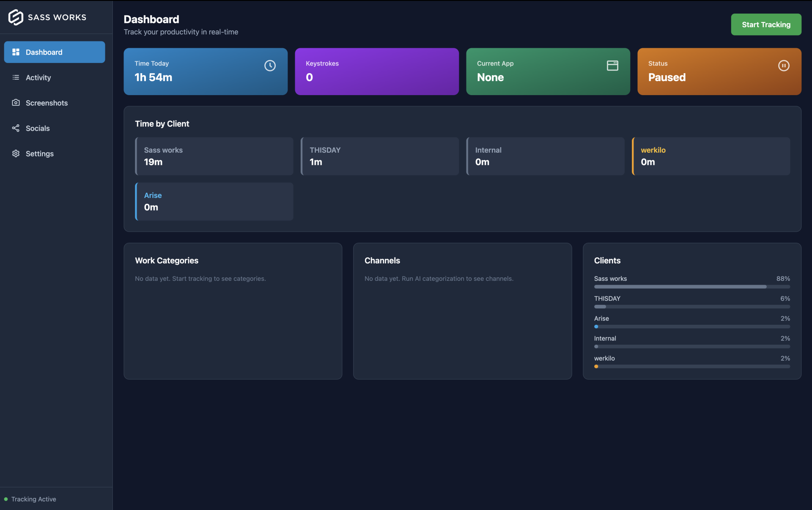812x510 pixels.
Task: Click the Socials share icon
Action: (16, 128)
